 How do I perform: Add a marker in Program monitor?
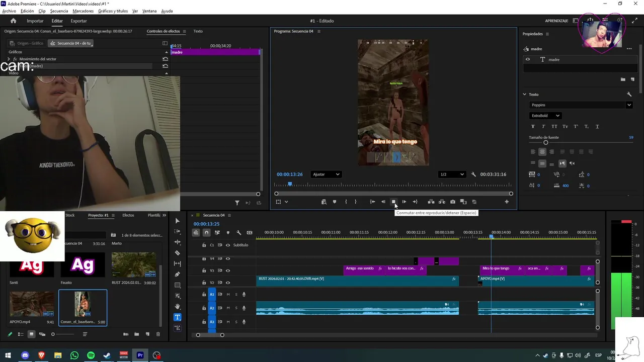point(335,202)
